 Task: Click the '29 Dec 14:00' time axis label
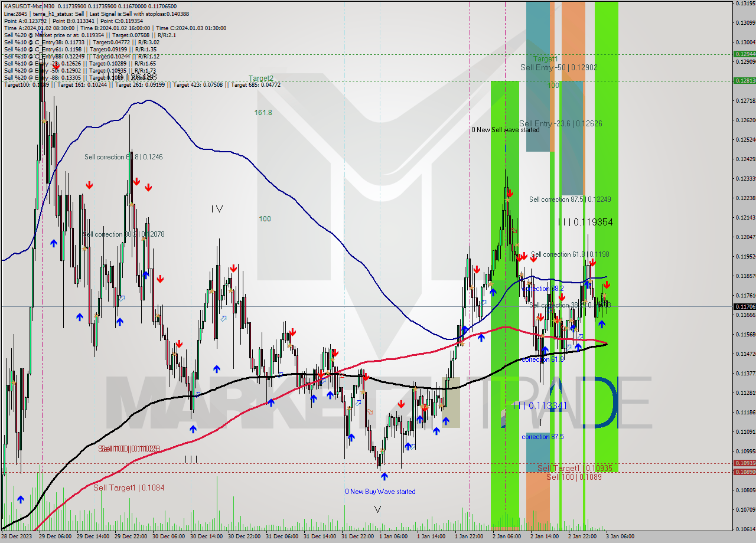pyautogui.click(x=93, y=537)
